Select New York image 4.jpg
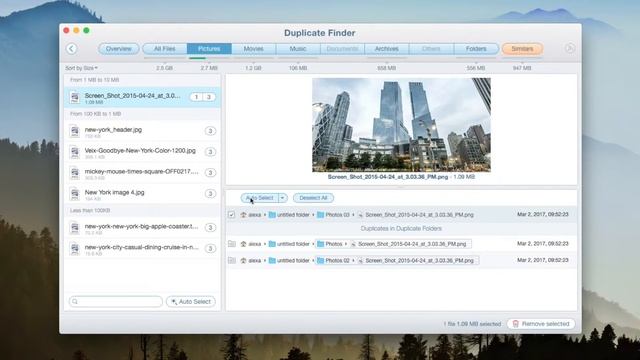The width and height of the screenshot is (640, 360). (142, 194)
